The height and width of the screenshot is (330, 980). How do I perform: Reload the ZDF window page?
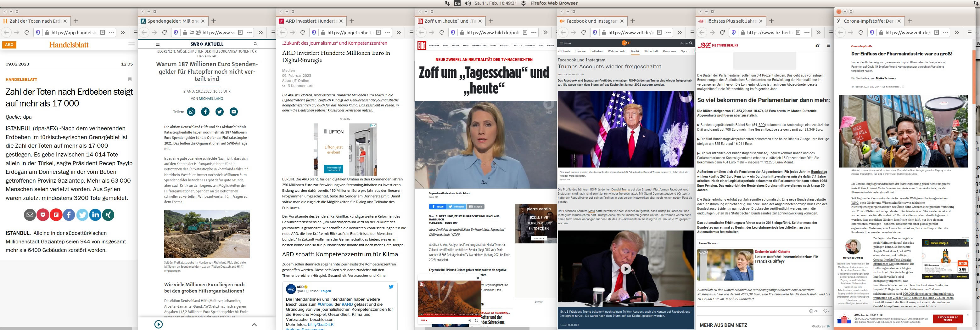point(584,32)
